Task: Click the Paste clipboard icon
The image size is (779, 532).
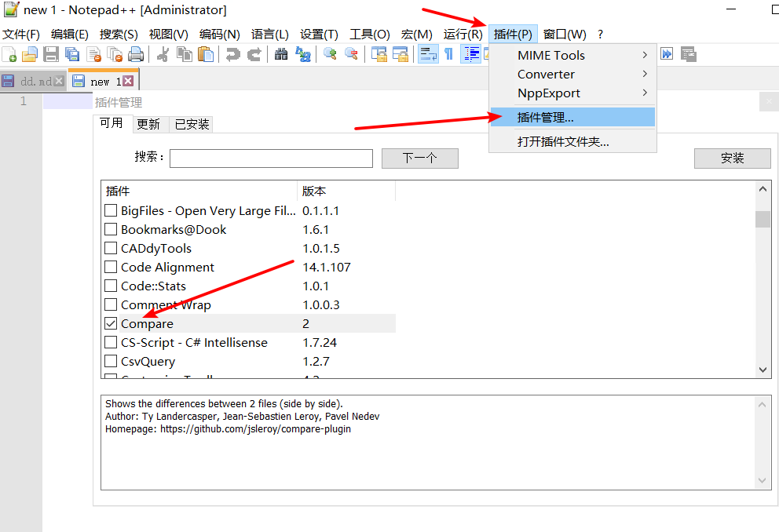Action: click(206, 54)
